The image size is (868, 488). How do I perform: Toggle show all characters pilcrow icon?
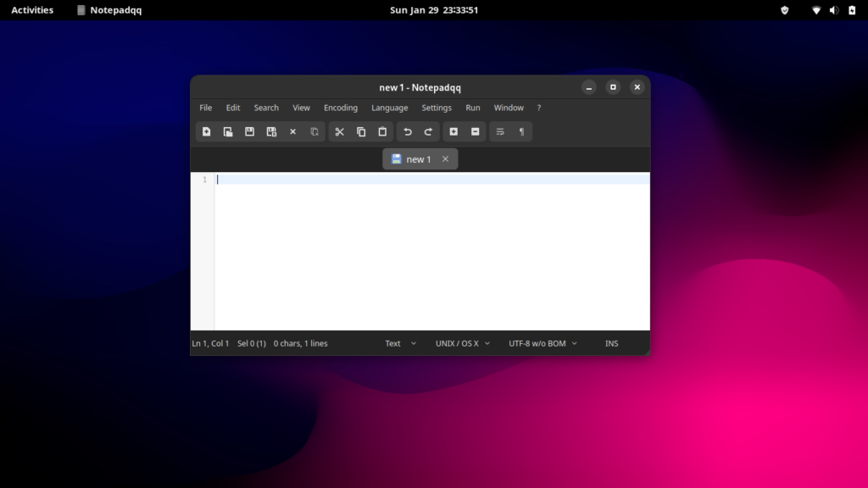click(x=521, y=132)
